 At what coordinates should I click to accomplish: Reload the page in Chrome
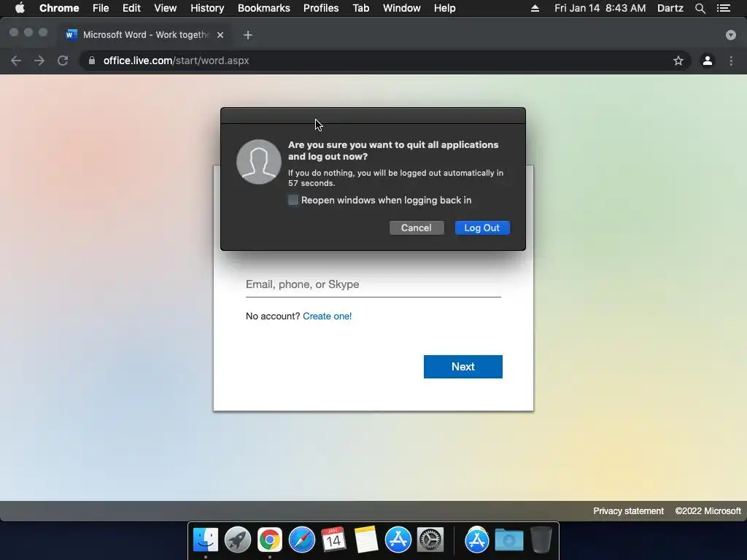63,61
